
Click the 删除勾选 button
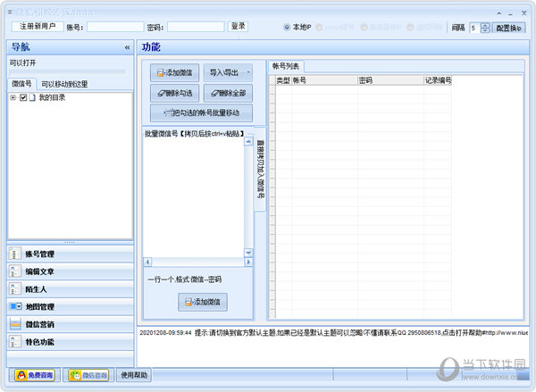[x=174, y=93]
